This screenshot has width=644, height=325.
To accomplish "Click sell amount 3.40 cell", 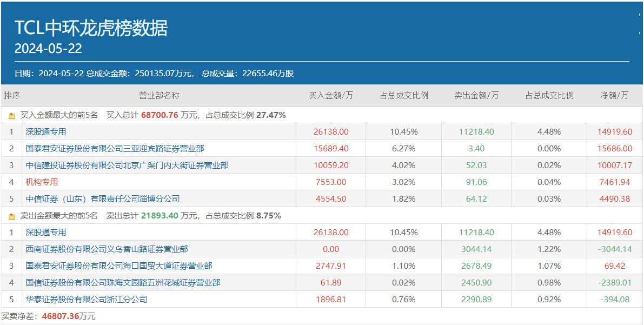I will [476, 148].
